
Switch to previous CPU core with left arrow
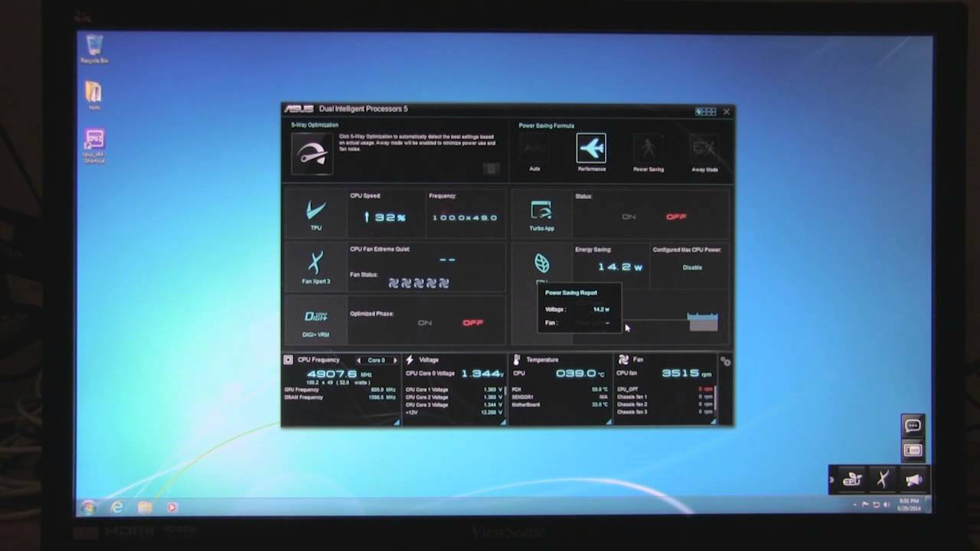click(358, 360)
